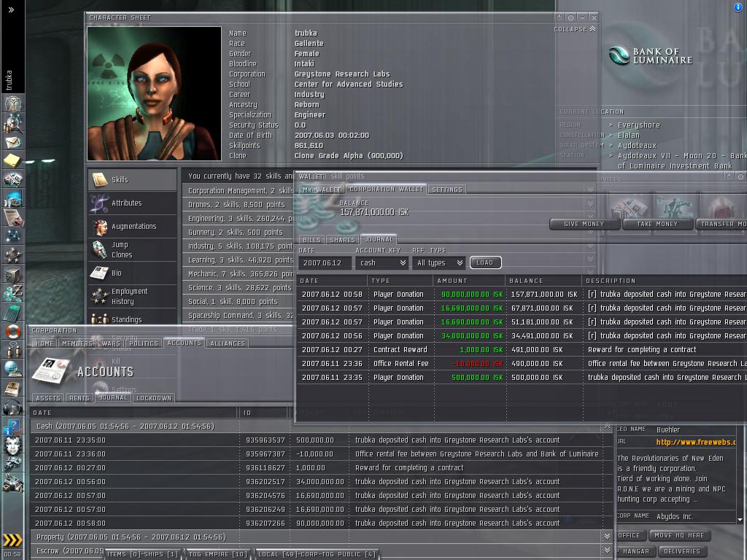Click the Take Money button
The image size is (747, 560).
[657, 224]
